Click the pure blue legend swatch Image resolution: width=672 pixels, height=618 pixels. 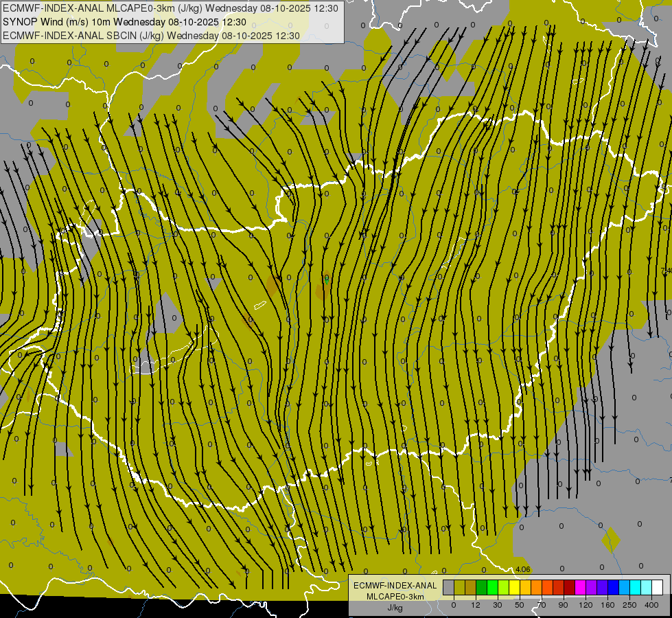(613, 587)
